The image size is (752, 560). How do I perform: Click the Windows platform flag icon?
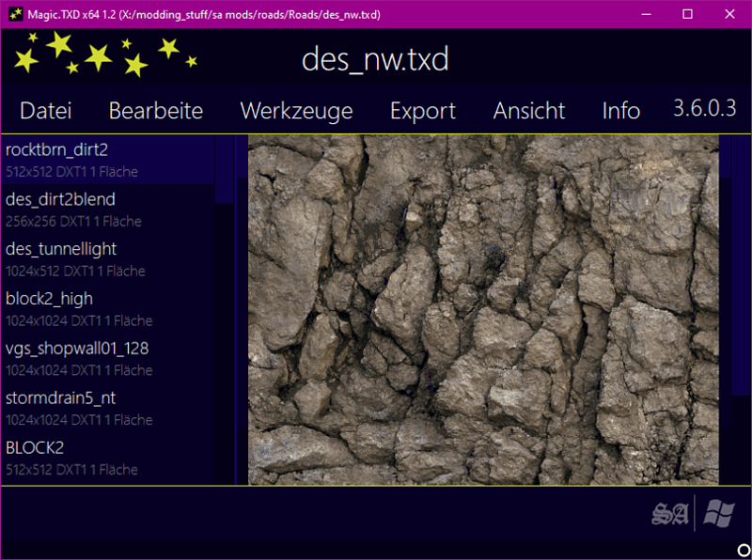[719, 513]
